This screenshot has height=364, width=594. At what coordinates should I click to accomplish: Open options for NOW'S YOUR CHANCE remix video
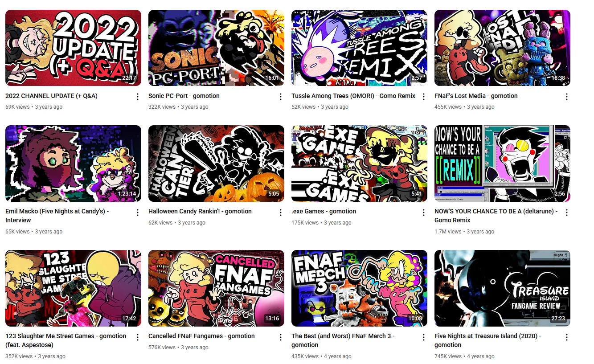tap(567, 213)
